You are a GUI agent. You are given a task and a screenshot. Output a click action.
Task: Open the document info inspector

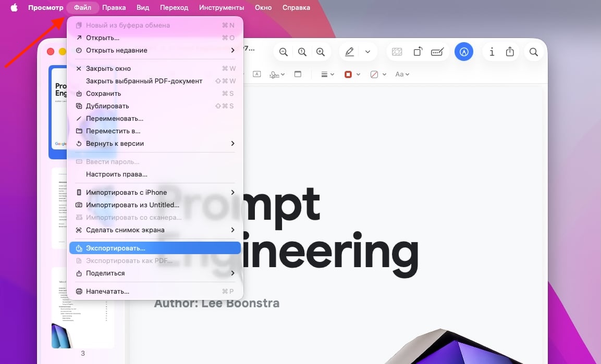click(x=492, y=52)
